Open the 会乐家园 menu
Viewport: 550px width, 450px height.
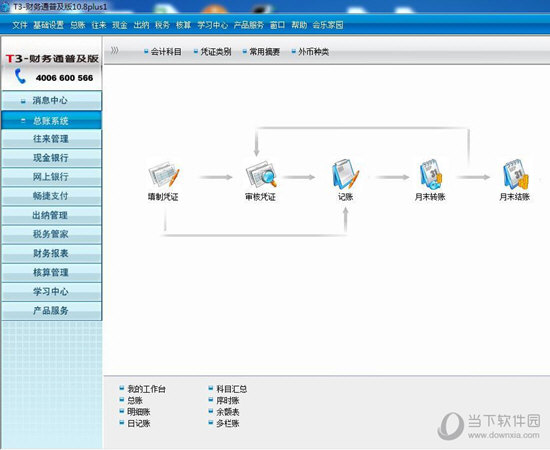[x=328, y=25]
